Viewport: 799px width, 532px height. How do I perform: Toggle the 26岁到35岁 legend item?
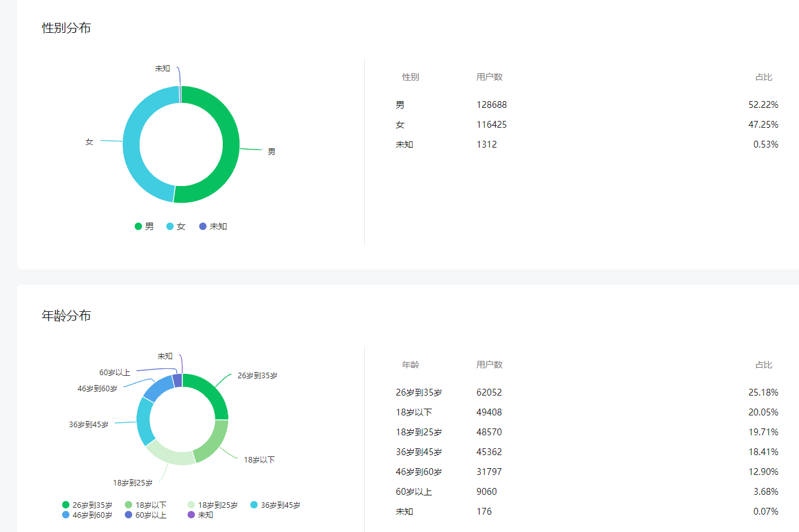pos(87,505)
